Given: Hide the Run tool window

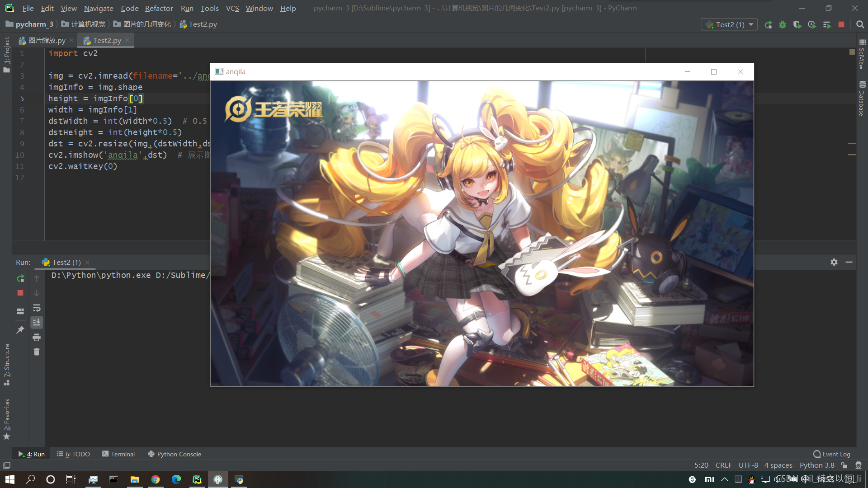Looking at the screenshot, I should click(x=849, y=262).
